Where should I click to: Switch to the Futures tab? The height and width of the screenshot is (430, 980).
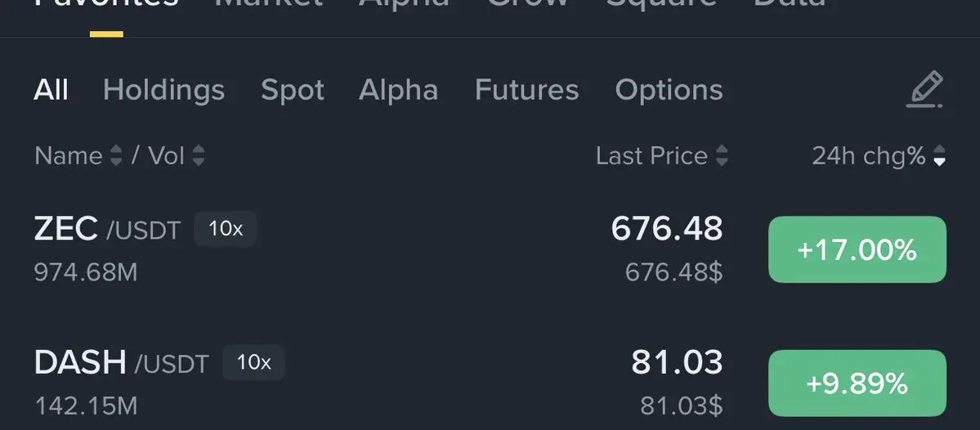[x=526, y=90]
